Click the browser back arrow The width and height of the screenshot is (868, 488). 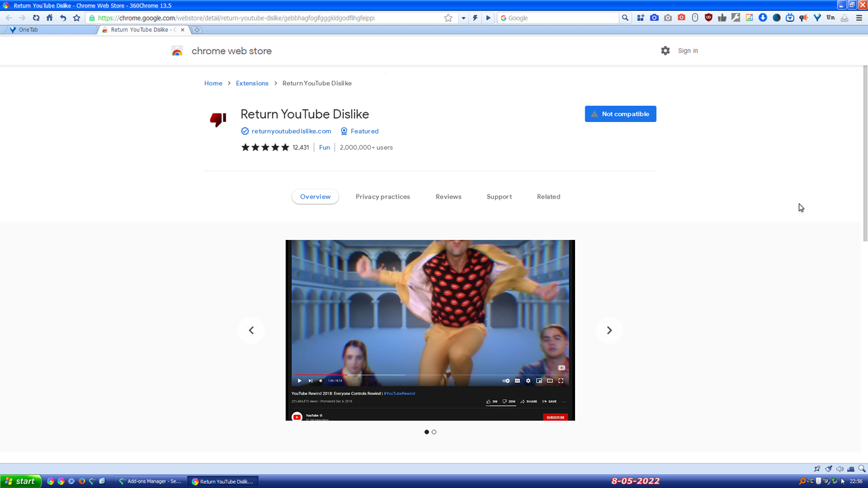pos(9,18)
